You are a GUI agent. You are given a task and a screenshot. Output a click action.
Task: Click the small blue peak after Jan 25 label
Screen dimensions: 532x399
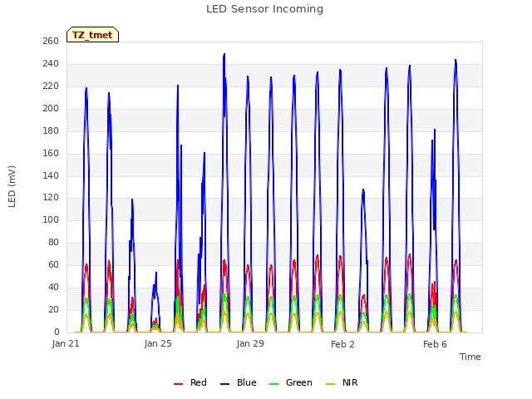[156, 273]
